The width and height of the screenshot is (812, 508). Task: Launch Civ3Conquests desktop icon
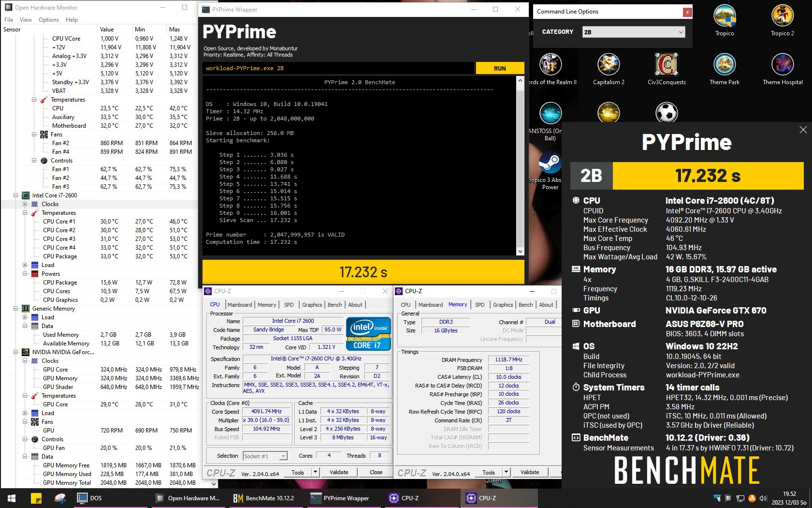pos(667,69)
